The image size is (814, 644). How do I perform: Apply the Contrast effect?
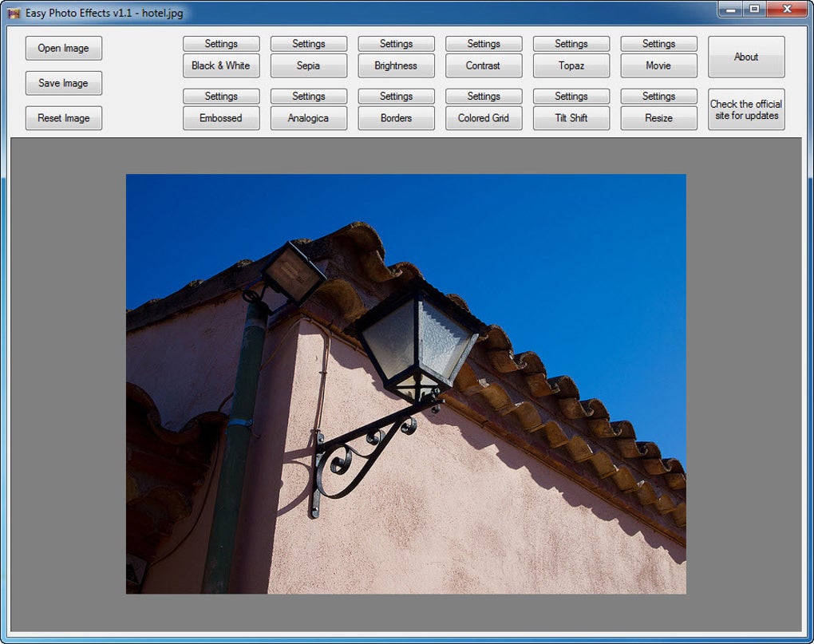point(484,66)
